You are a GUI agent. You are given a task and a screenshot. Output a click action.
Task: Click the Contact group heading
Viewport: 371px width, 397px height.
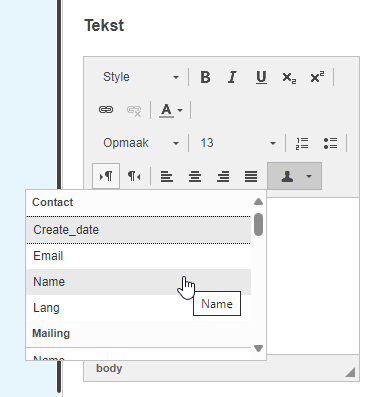tap(53, 202)
